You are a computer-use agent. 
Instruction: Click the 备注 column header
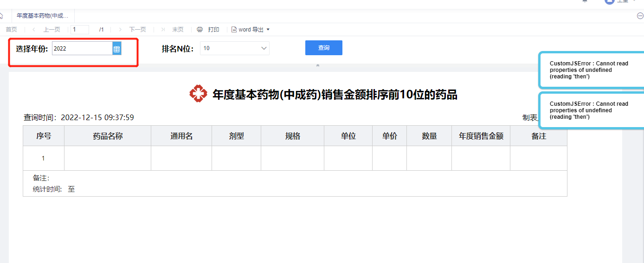[x=539, y=136]
